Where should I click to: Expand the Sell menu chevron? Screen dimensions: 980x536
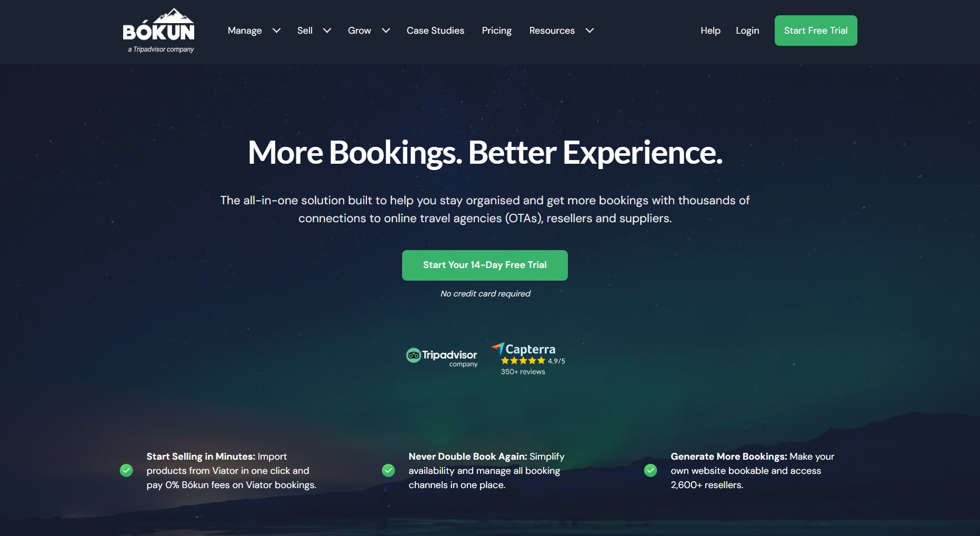click(327, 31)
